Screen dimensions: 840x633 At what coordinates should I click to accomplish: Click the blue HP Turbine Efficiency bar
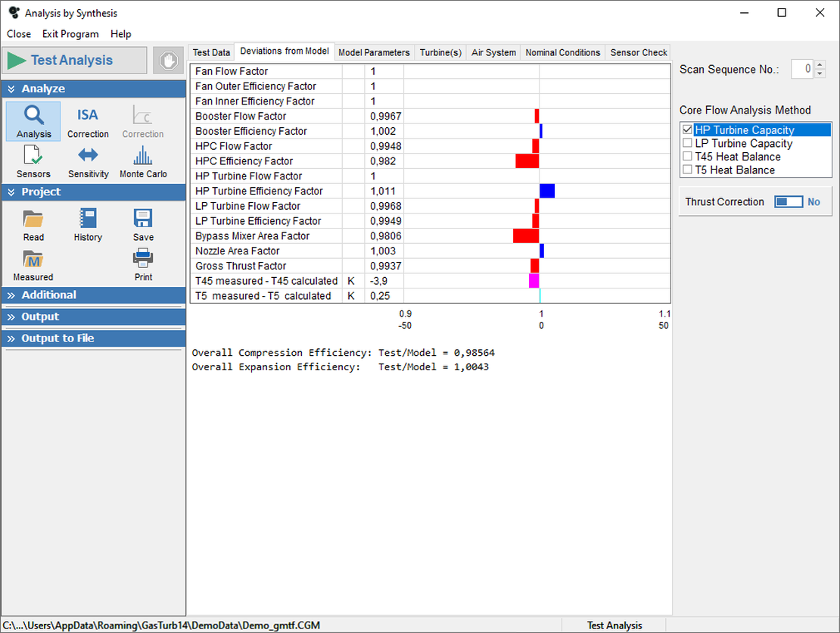click(x=547, y=191)
